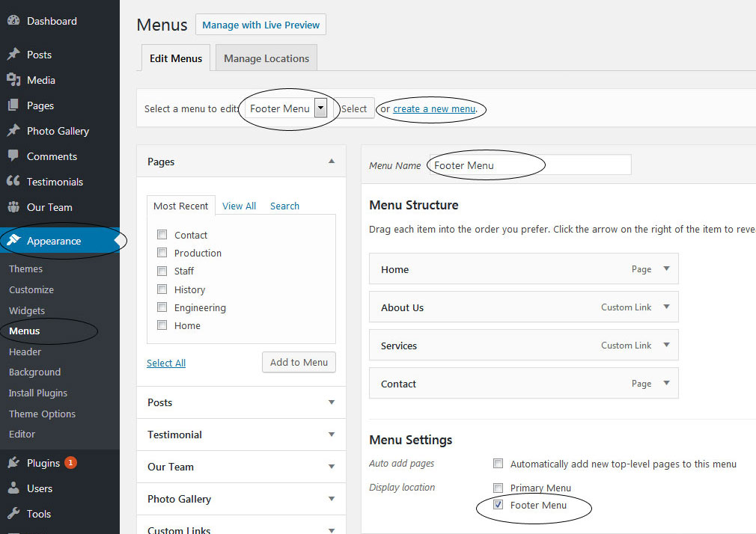
Task: Switch to the View All pages tab
Action: click(x=239, y=206)
